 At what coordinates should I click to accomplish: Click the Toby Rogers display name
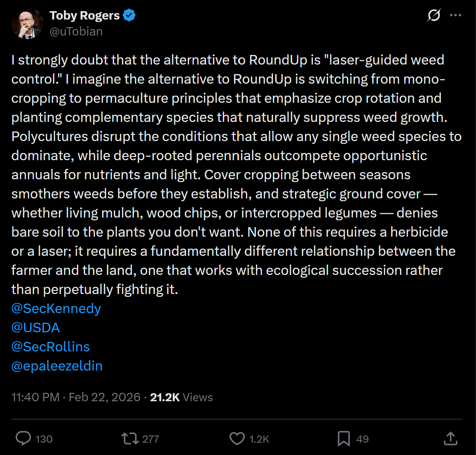(85, 16)
